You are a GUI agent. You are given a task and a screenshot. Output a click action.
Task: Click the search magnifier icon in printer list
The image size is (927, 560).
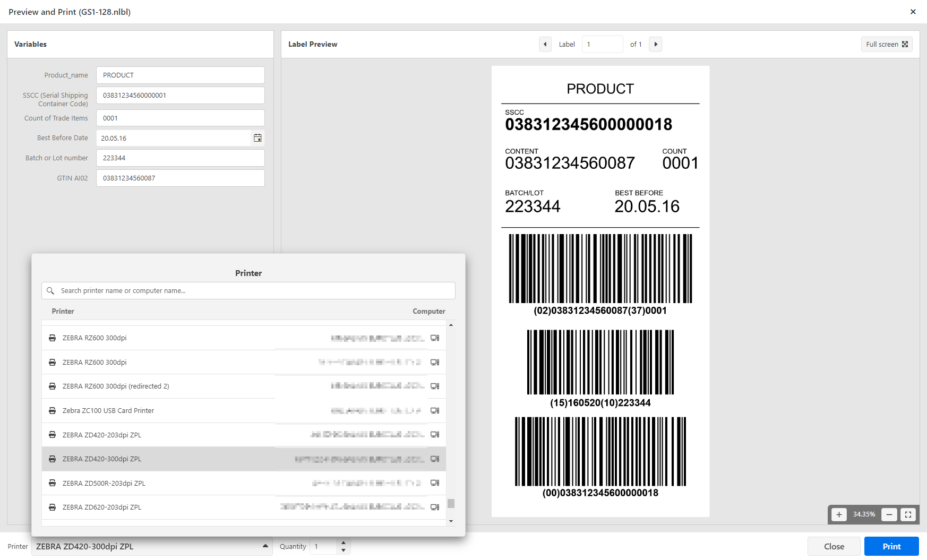50,291
